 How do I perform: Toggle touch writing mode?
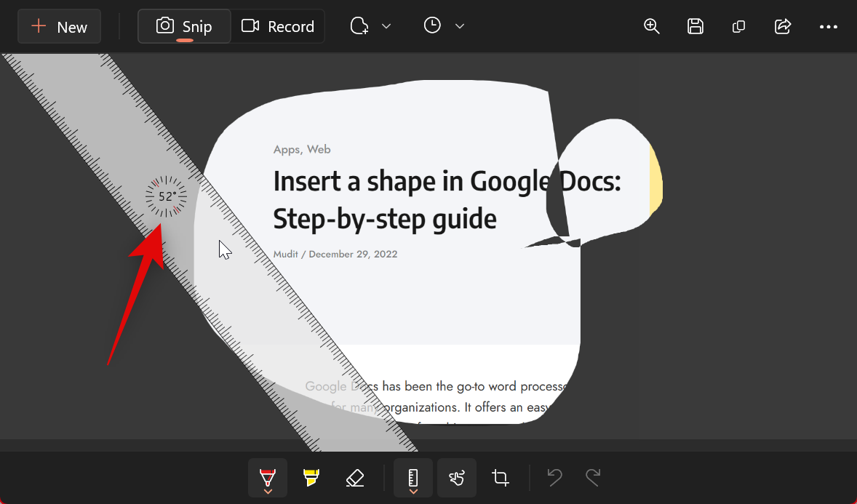click(x=457, y=478)
